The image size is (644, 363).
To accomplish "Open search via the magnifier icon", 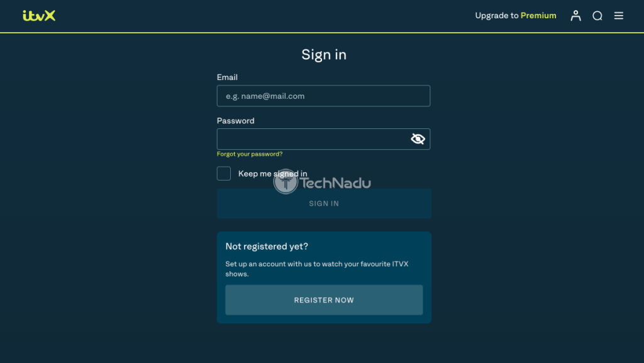I will [597, 16].
